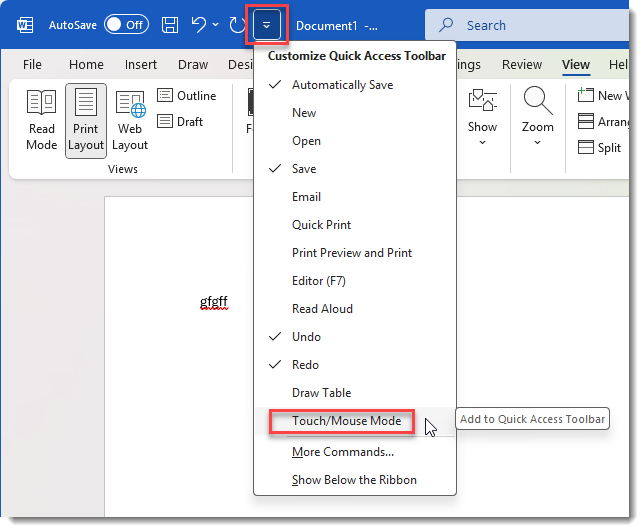Screen dimensions: 644x532
Task: Uncheck Undo in the menu
Action: (355, 336)
